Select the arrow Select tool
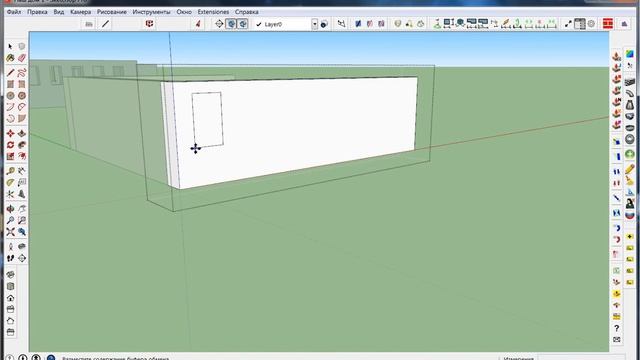This screenshot has height=360, width=640. tap(10, 47)
